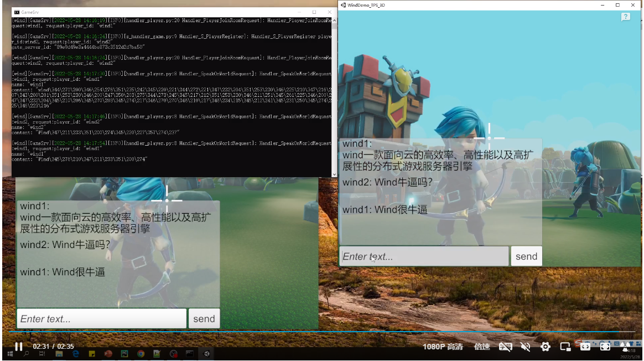Open the Notepad++ icon on the taskbar
Image resolution: width=644 pixels, height=361 pixels.
tap(157, 354)
